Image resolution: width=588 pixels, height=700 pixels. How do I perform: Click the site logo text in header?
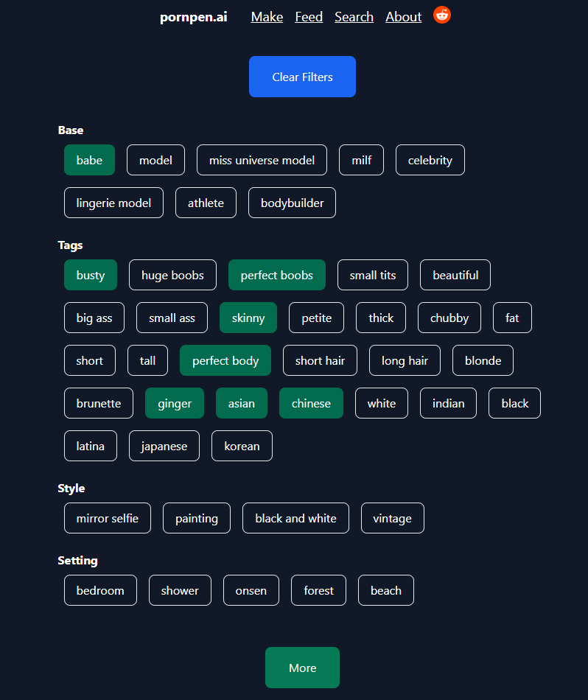pyautogui.click(x=193, y=17)
